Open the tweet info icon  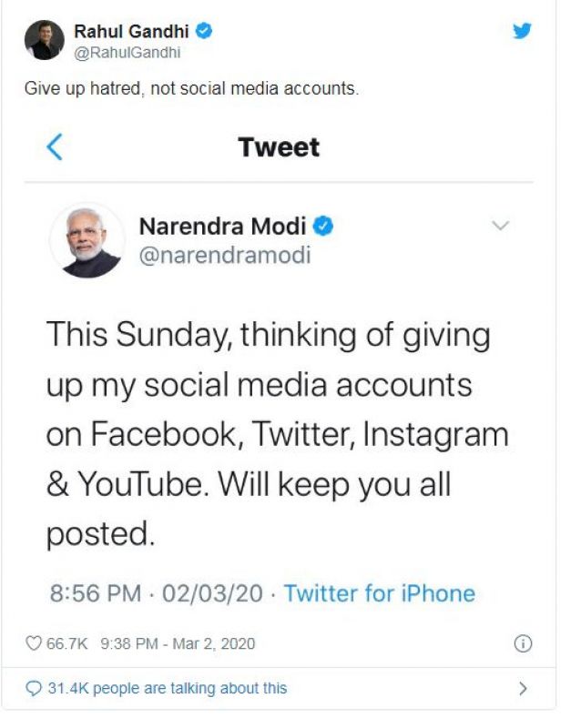(523, 643)
